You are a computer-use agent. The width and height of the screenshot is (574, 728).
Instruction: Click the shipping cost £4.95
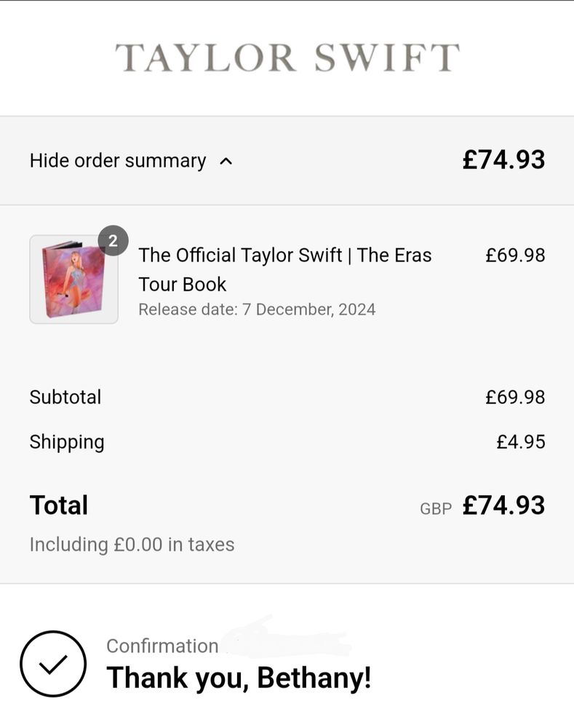(520, 442)
